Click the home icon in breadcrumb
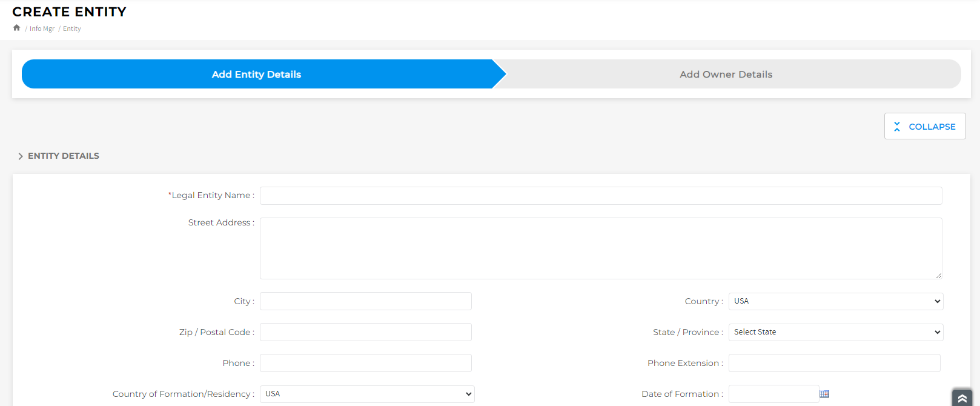The height and width of the screenshot is (406, 980). 16,28
